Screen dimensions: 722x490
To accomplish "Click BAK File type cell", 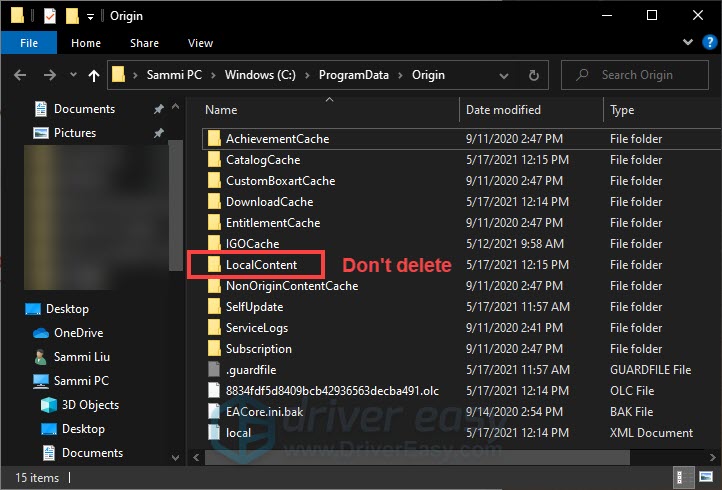I will tap(632, 412).
